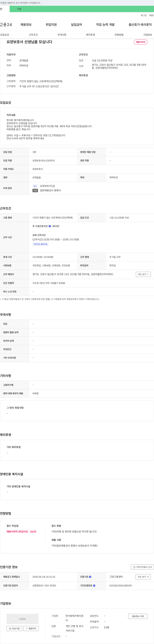Click company name '한사랑재가복지센터'

[74, 618]
